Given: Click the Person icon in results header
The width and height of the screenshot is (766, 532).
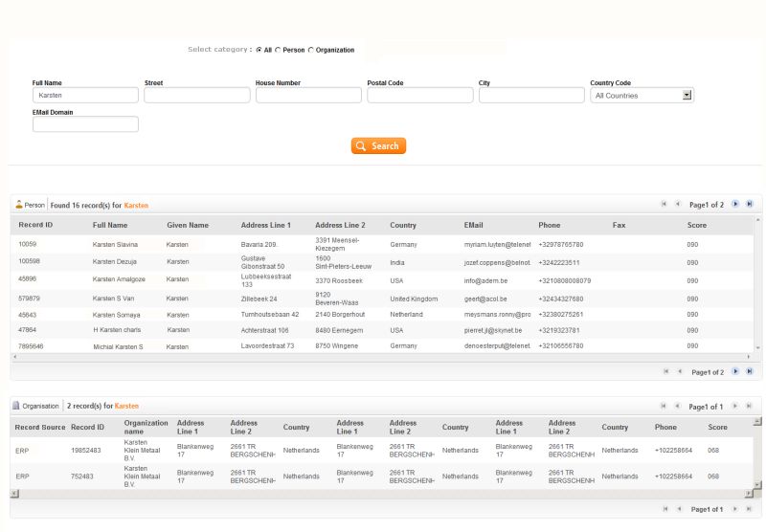Looking at the screenshot, I should click(19, 205).
